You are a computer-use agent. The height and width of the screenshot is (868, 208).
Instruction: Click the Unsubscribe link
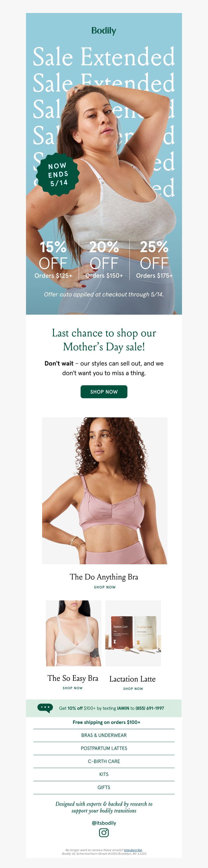coord(133,850)
